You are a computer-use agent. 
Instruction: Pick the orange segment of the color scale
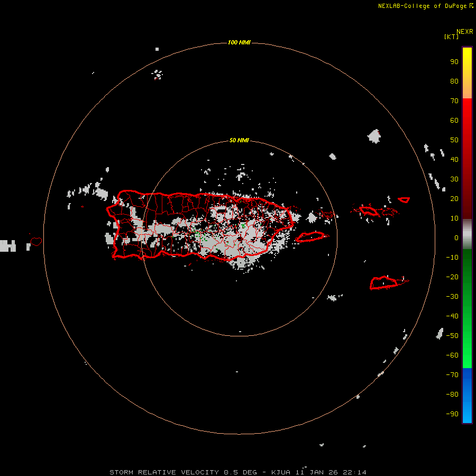(x=467, y=89)
